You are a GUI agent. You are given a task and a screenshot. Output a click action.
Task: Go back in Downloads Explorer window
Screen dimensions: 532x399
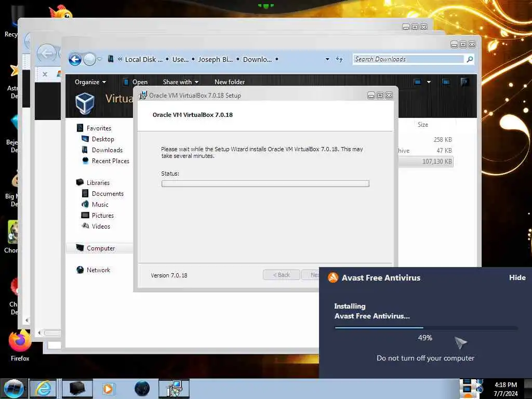pos(75,59)
